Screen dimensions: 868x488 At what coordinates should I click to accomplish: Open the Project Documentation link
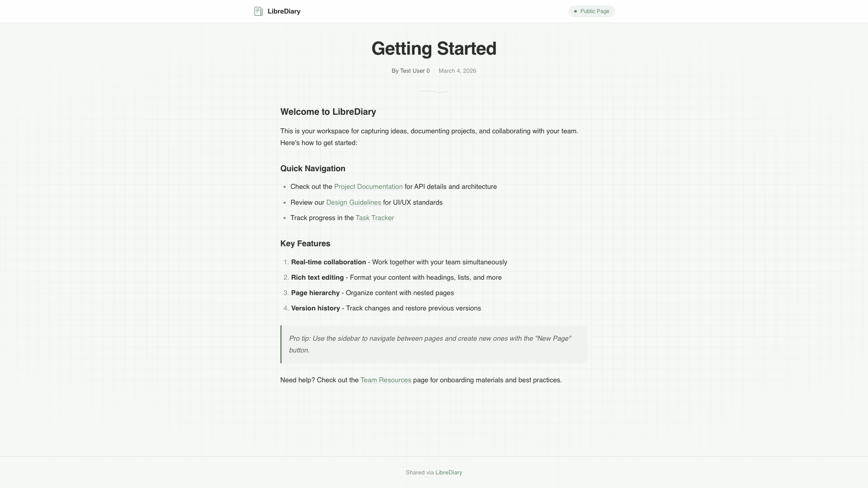[x=368, y=187]
